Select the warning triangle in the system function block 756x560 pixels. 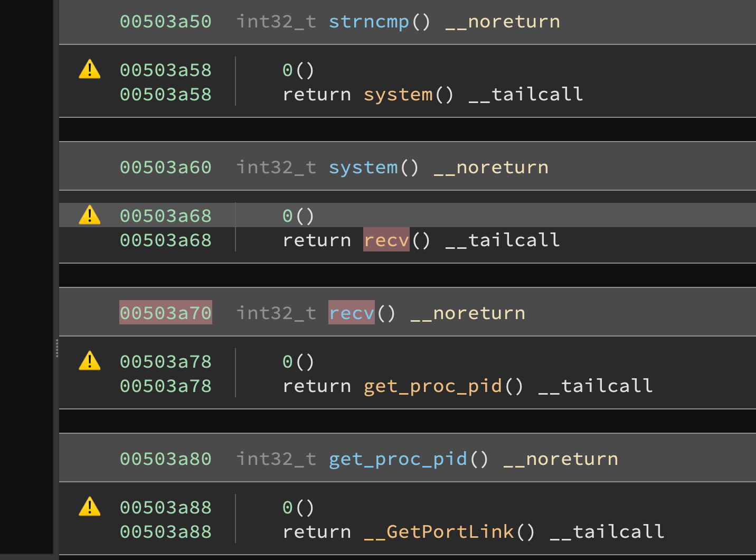[89, 215]
